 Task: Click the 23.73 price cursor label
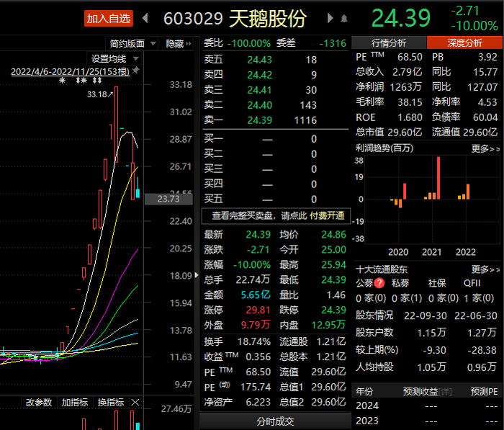click(168, 199)
